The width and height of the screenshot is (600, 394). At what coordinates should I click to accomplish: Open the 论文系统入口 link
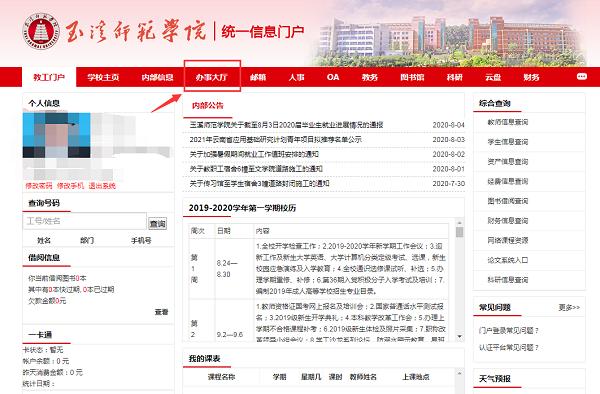507,260
